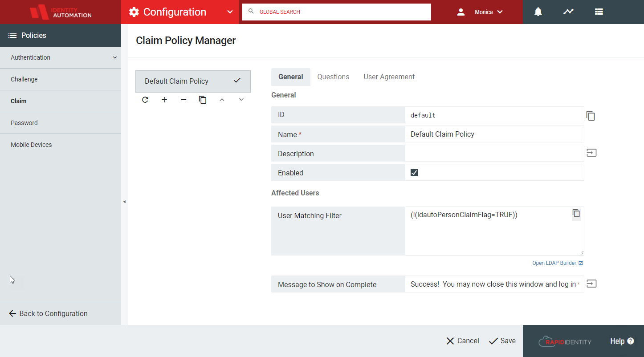Screen dimensions: 644x357
Task: Open the server list icon
Action: [599, 12]
